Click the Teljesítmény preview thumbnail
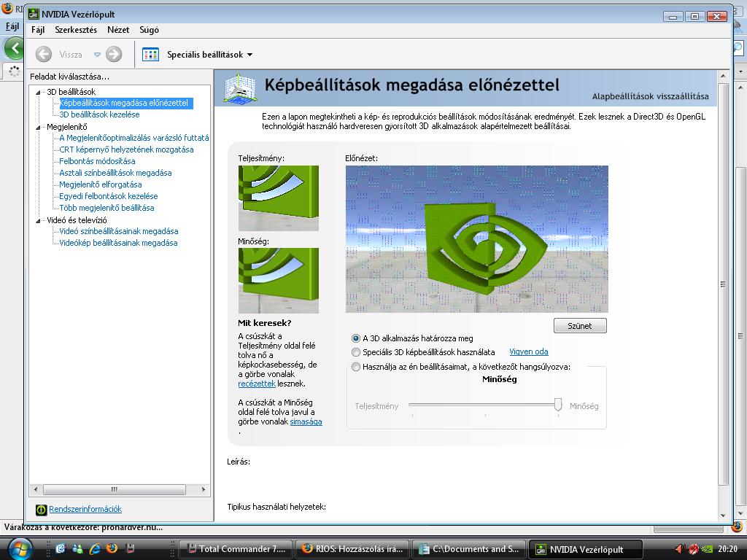The image size is (747, 560). pyautogui.click(x=279, y=198)
